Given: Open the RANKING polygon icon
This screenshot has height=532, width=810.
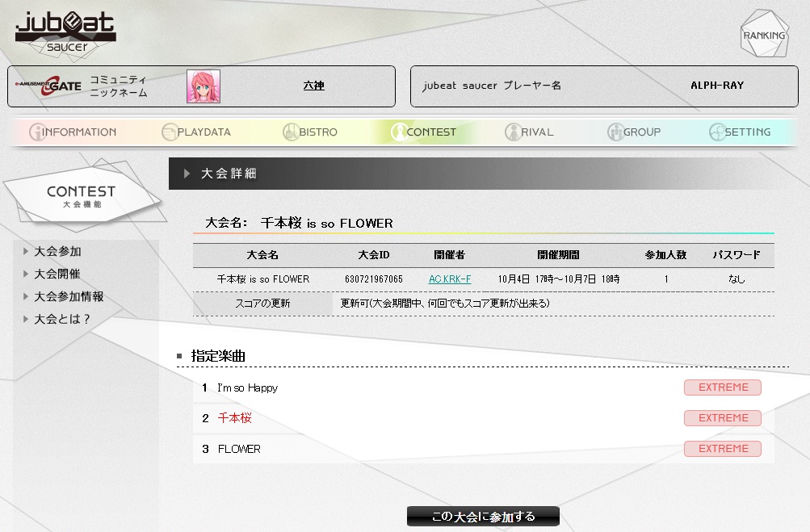Looking at the screenshot, I should point(765,34).
